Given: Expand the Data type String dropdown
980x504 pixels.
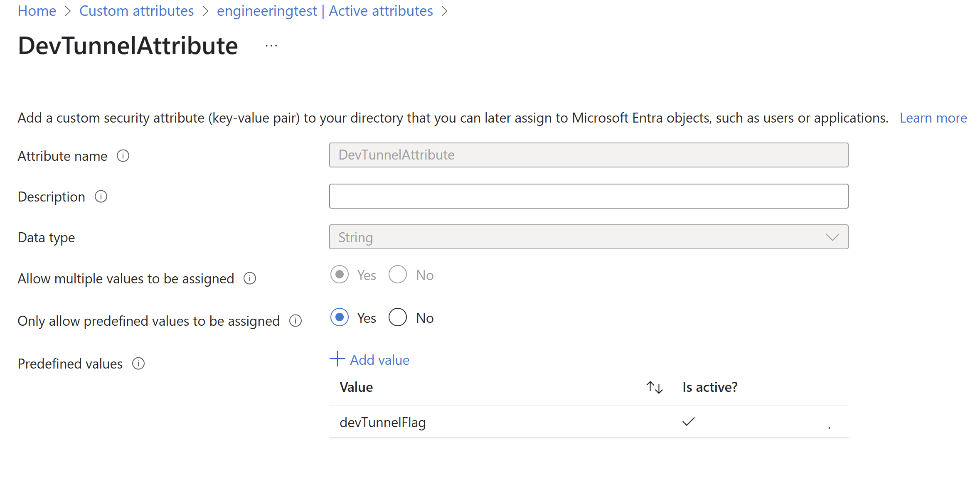Looking at the screenshot, I should 588,237.
